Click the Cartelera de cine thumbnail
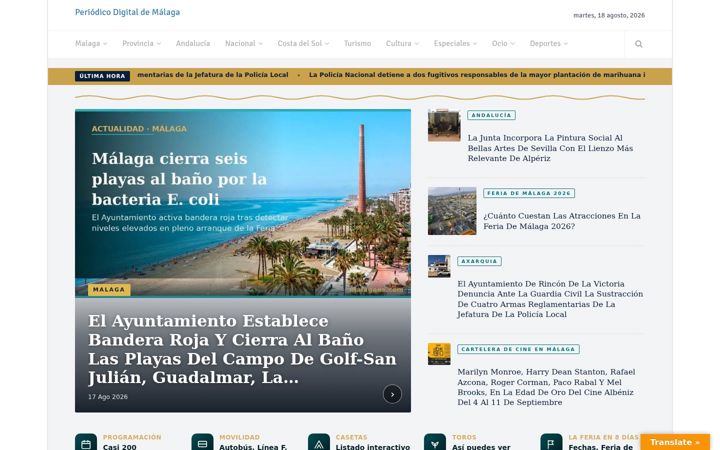Screen dimensions: 720x450 [x=439, y=354]
